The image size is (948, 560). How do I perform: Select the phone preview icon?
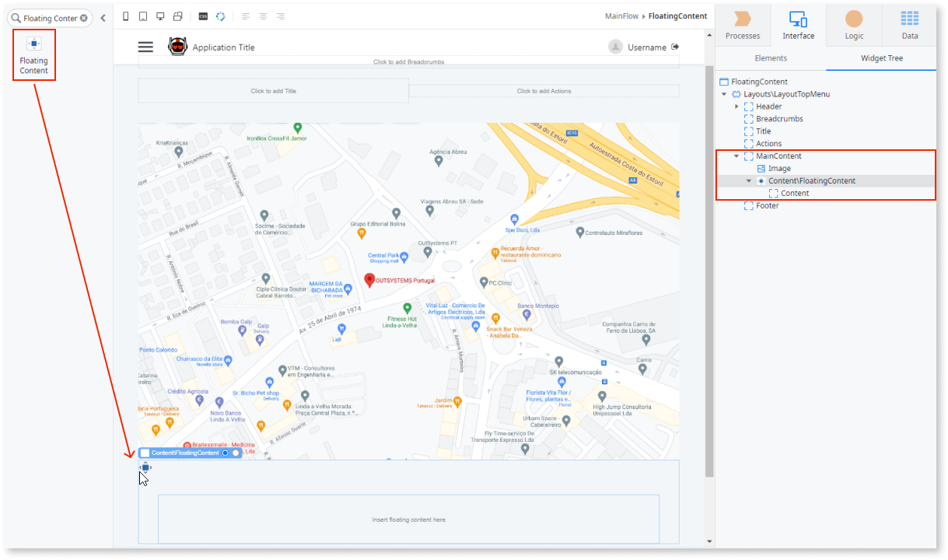coord(125,16)
